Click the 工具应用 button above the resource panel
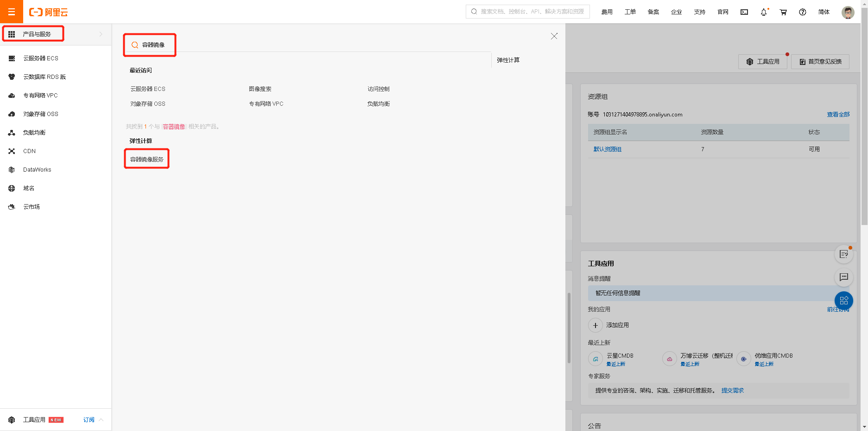Viewport: 868px width, 431px height. pos(763,62)
